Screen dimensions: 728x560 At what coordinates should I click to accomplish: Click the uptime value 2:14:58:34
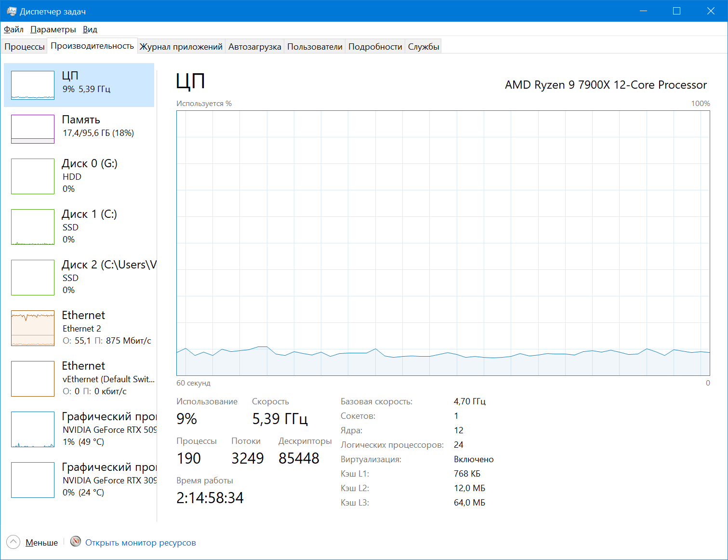210,498
